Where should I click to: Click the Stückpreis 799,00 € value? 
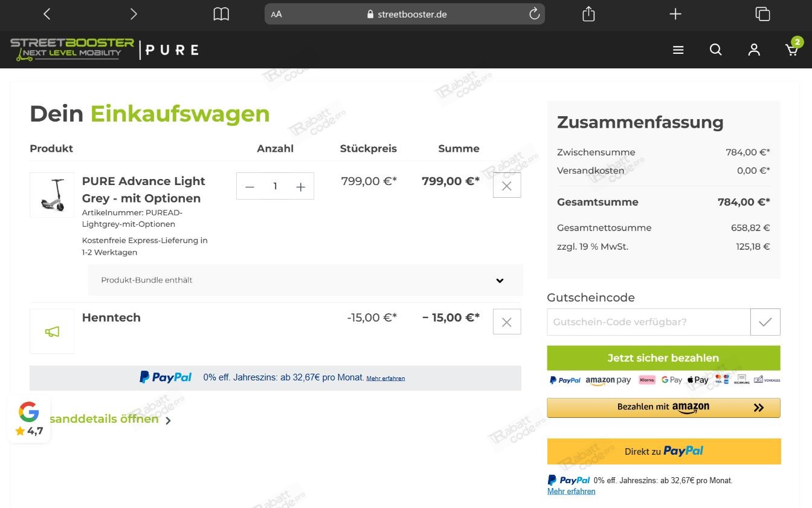[369, 181]
